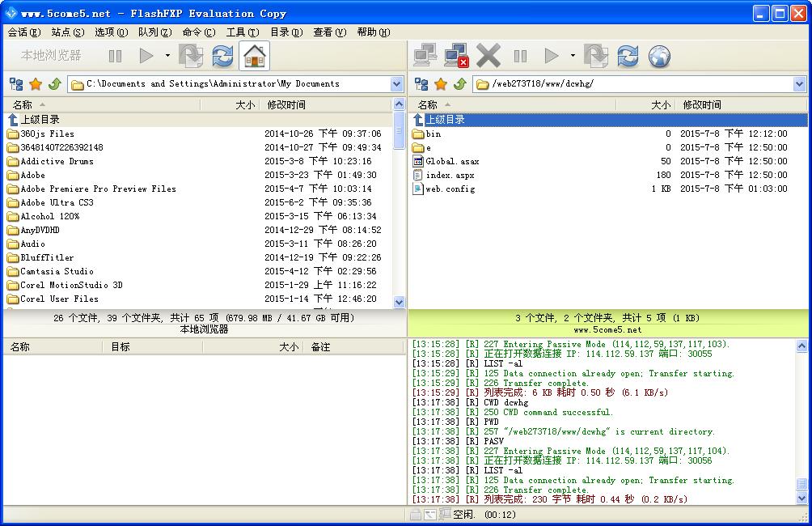Select the Adobe Ultra CS3 folder
Image resolution: width=812 pixels, height=526 pixels.
57,202
